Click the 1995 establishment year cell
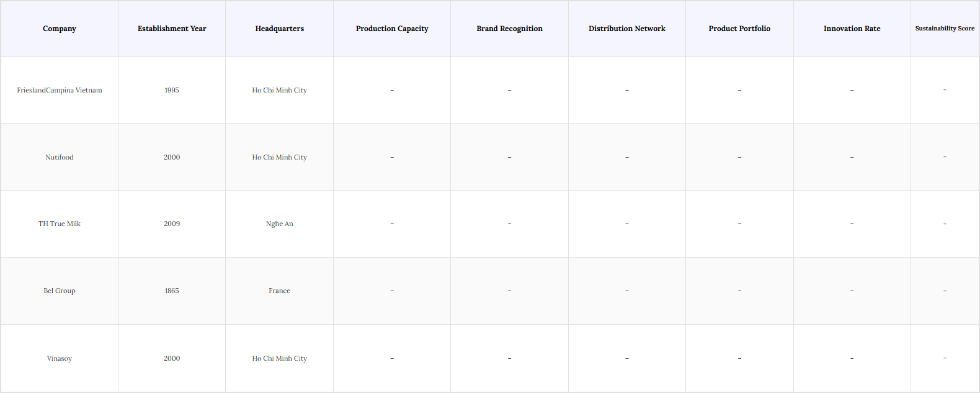The height and width of the screenshot is (393, 980). [172, 90]
